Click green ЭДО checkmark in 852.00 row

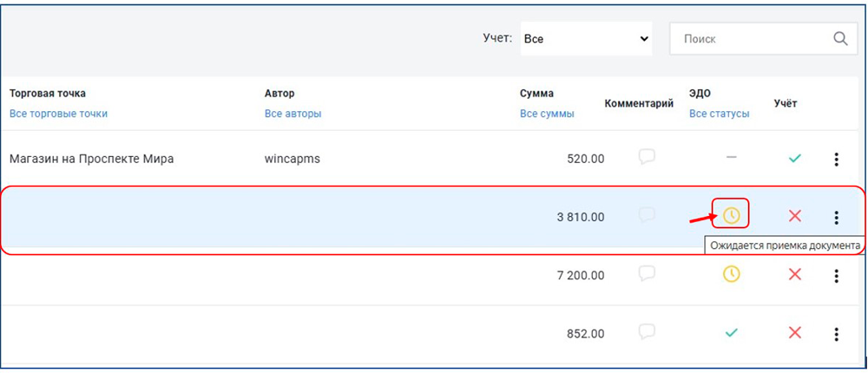(731, 332)
